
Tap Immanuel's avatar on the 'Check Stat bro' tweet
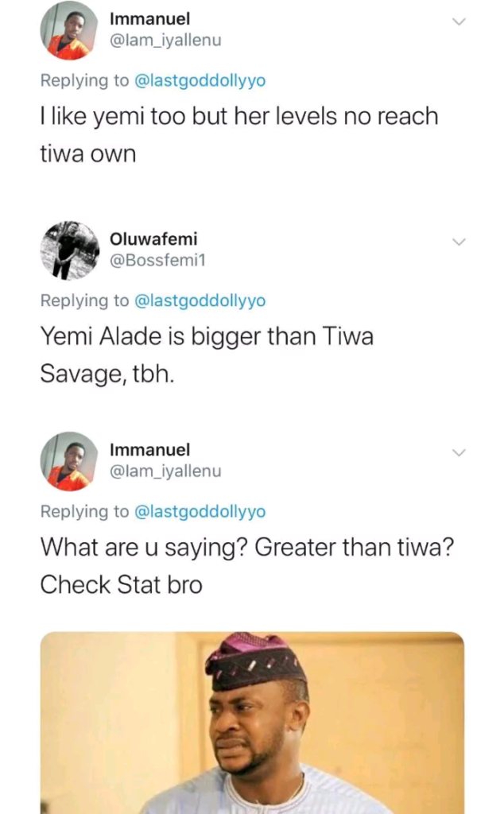69,461
